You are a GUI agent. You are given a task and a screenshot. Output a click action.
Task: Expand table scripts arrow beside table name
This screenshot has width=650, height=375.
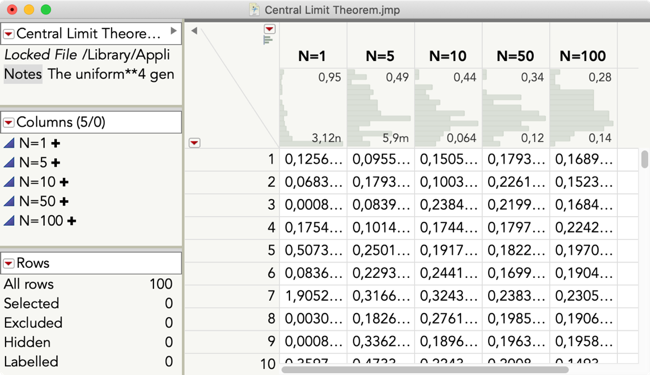(x=174, y=31)
